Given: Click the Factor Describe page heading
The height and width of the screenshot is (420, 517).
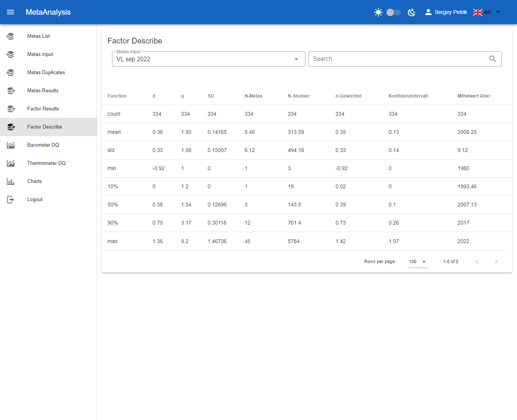Looking at the screenshot, I should 135,41.
